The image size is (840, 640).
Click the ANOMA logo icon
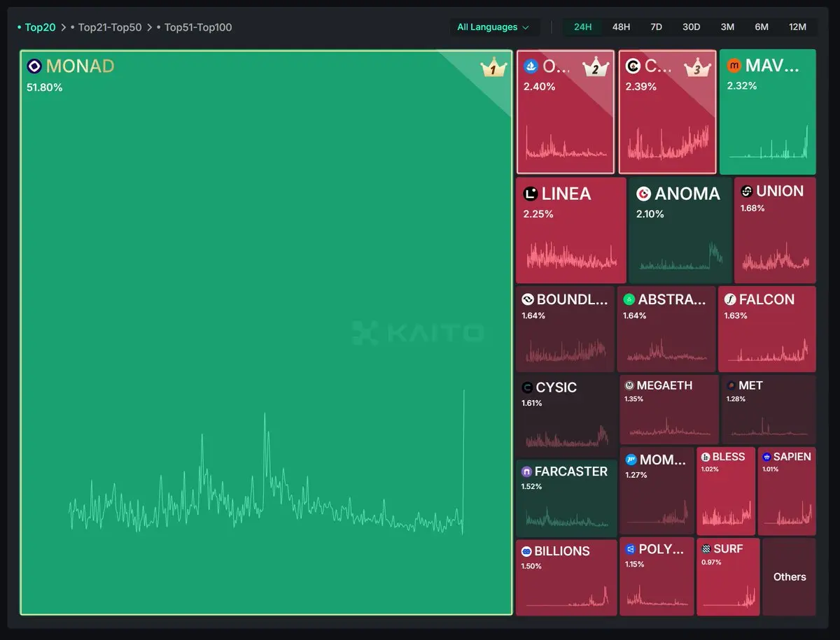[x=643, y=194]
